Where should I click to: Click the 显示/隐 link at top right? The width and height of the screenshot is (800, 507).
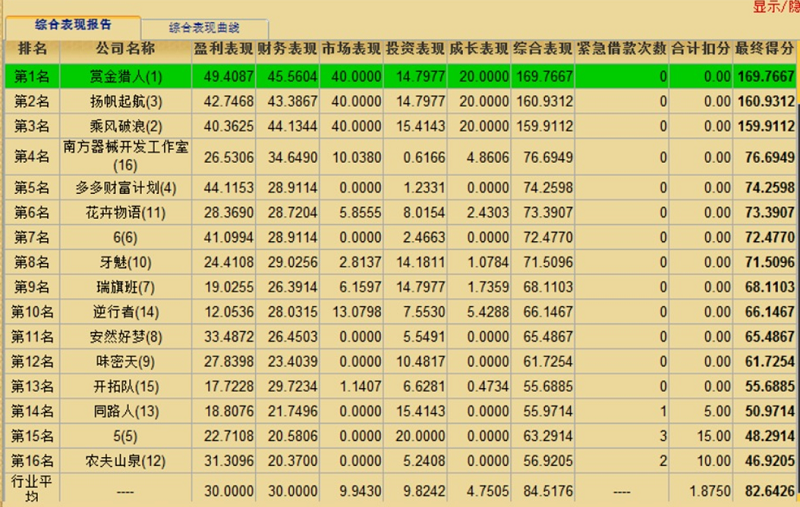tap(775, 7)
